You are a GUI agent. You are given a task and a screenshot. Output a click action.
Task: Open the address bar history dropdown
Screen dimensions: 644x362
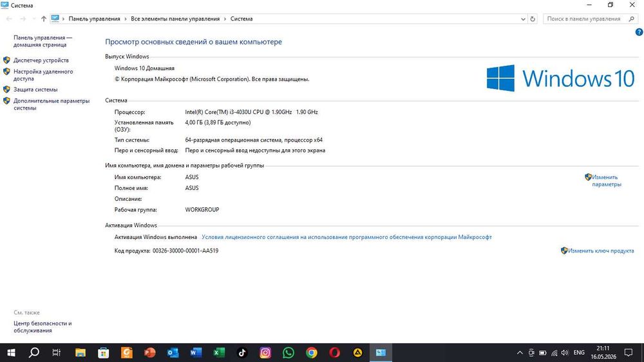point(523,19)
